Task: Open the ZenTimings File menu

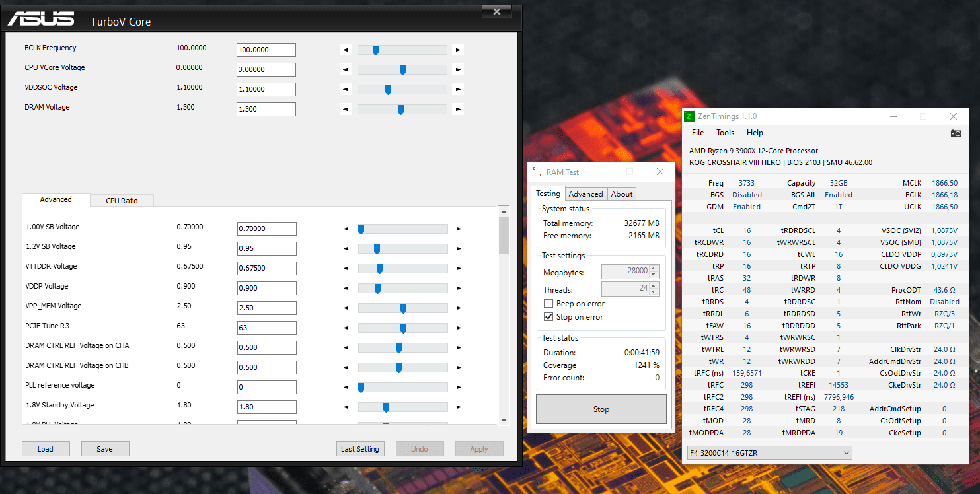Action: click(698, 133)
